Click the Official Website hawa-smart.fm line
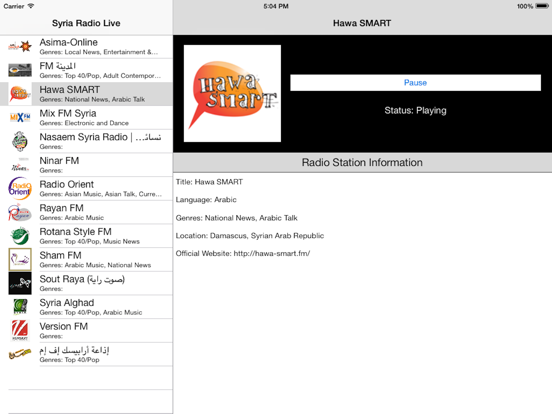The image size is (552, 414). [243, 253]
